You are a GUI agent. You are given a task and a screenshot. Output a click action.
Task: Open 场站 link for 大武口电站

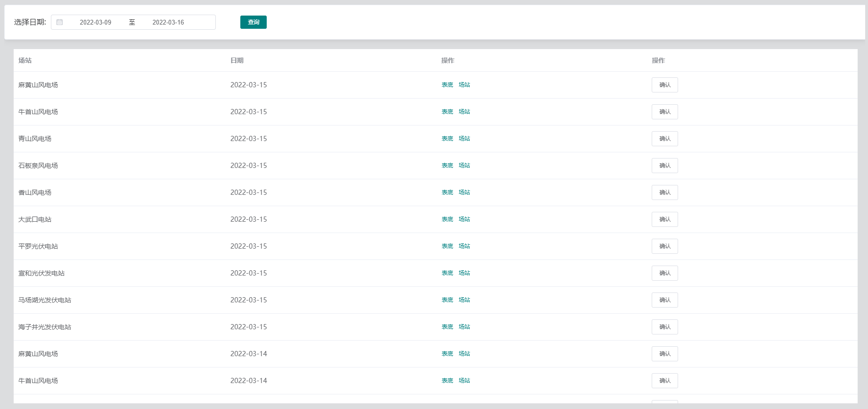pos(464,219)
